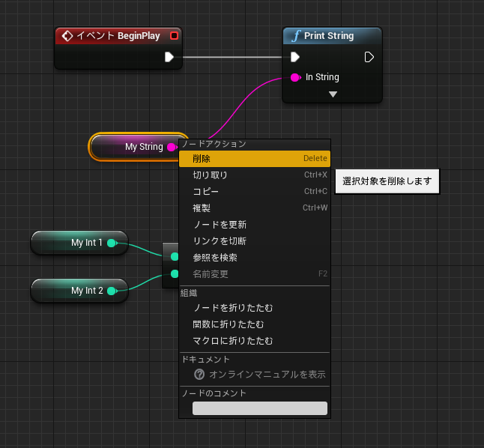Image resolution: width=484 pixels, height=448 pixels.
Task: Click red delegate pin on BeginPlay
Action: [x=174, y=36]
